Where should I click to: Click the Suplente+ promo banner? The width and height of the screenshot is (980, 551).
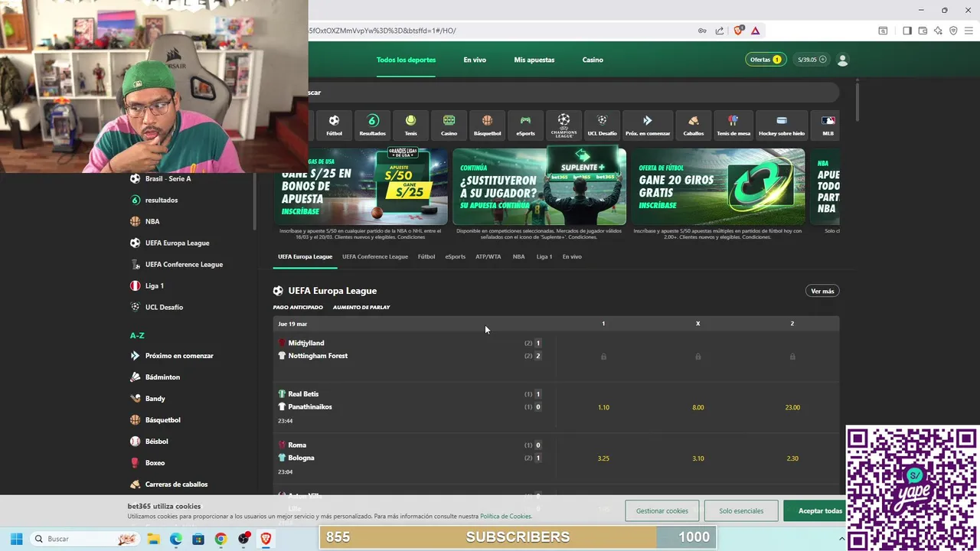539,187
